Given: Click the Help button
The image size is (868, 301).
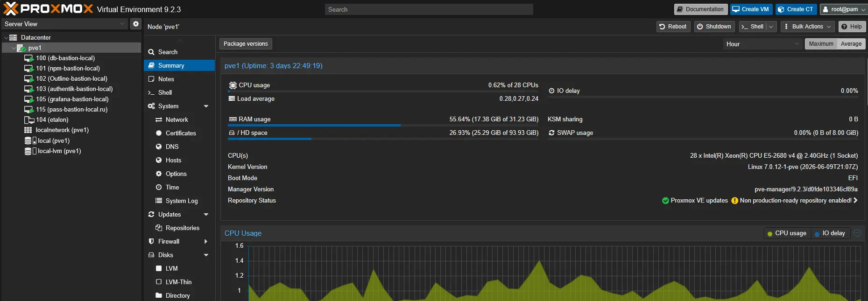Looking at the screenshot, I should point(852,27).
